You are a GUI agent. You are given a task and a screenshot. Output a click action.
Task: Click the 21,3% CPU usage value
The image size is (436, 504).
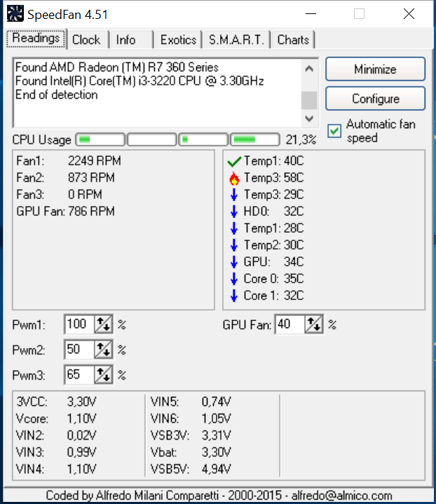(301, 139)
